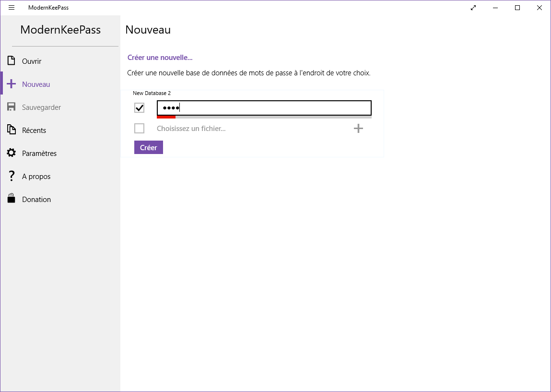Viewport: 551px width, 392px height.
Task: Uncheck the master password checkbox
Action: click(x=140, y=108)
